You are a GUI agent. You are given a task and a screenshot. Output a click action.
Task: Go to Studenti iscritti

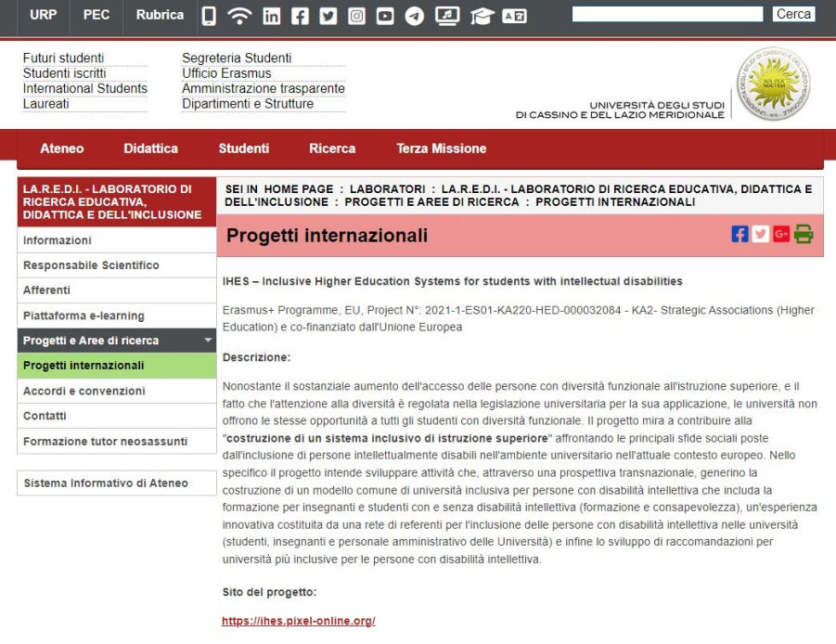click(65, 73)
